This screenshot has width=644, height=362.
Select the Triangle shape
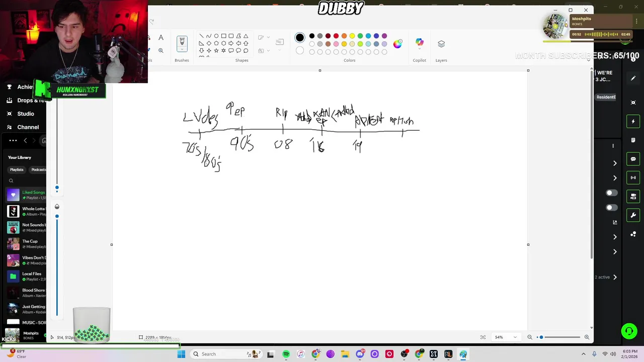tap(246, 36)
